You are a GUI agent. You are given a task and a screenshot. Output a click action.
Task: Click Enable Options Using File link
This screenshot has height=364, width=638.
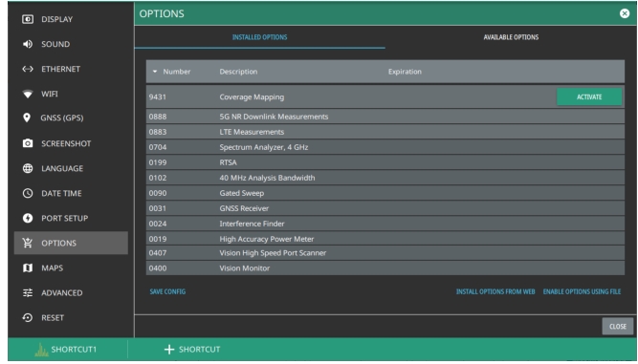coord(582,291)
